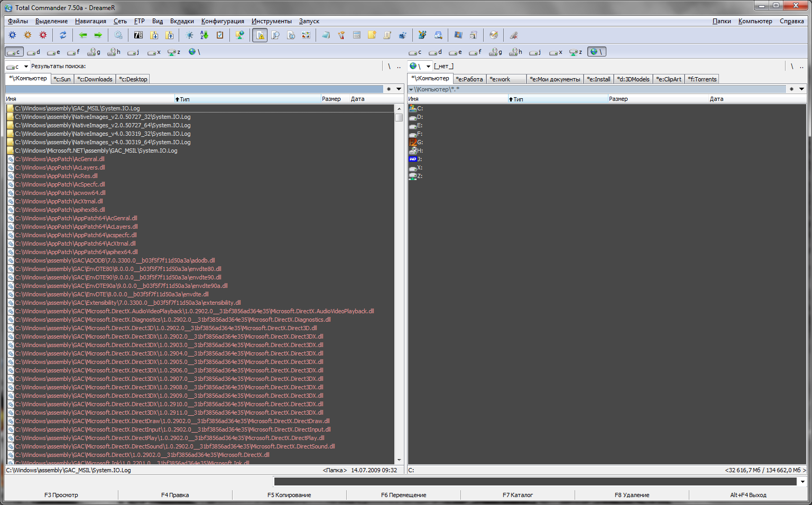Open the Выделение menu
The width and height of the screenshot is (812, 505).
coord(51,21)
